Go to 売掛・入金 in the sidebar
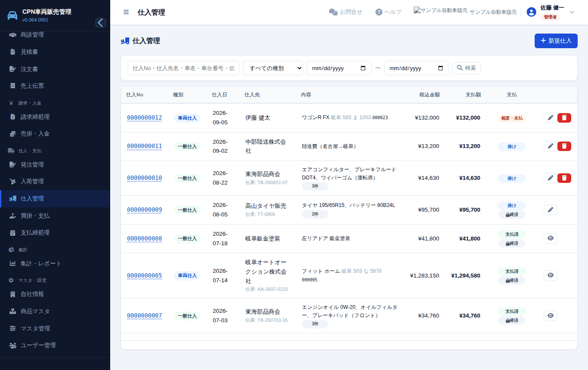Screen dimensions: 588x370 tap(55, 134)
